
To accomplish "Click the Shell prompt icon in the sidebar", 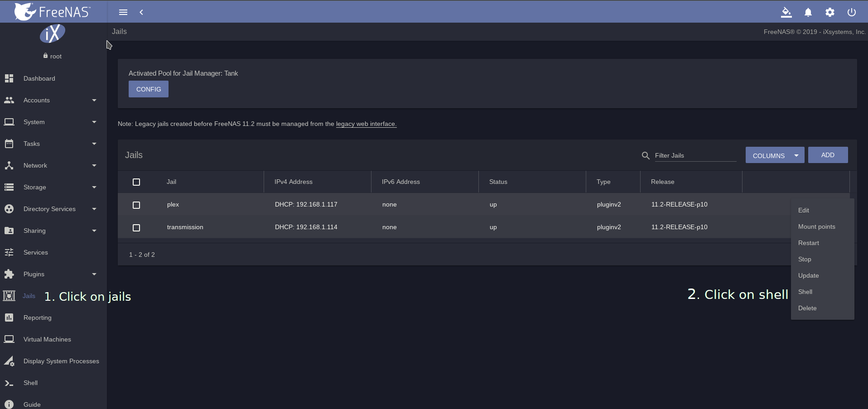I will 9,383.
